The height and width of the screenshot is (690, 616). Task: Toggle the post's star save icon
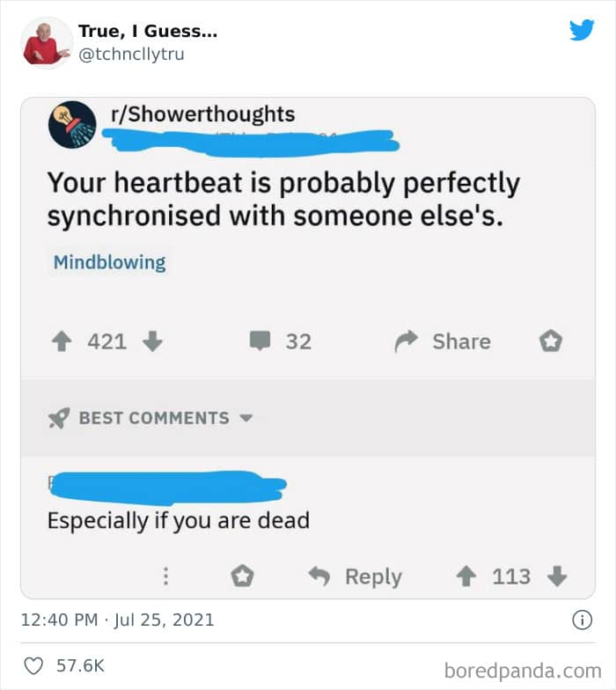coord(552,341)
